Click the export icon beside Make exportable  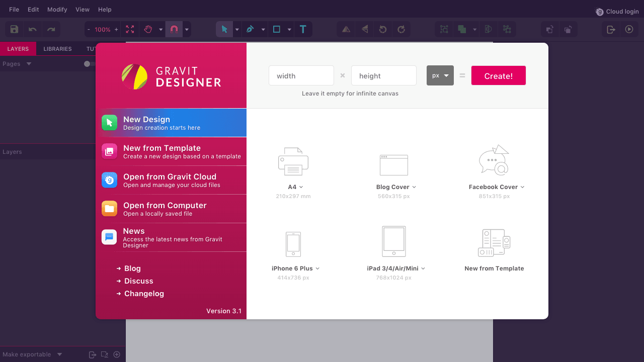point(93,354)
